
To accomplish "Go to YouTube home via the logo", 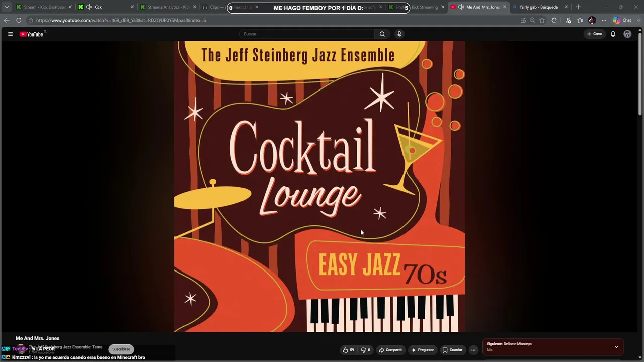I will [31, 34].
